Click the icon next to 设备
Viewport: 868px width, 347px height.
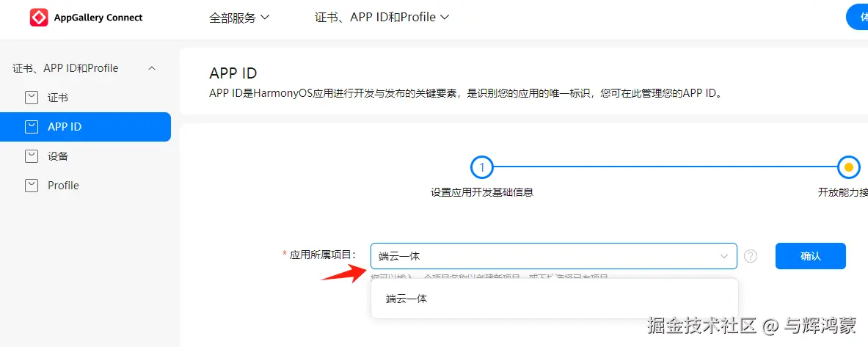click(32, 156)
